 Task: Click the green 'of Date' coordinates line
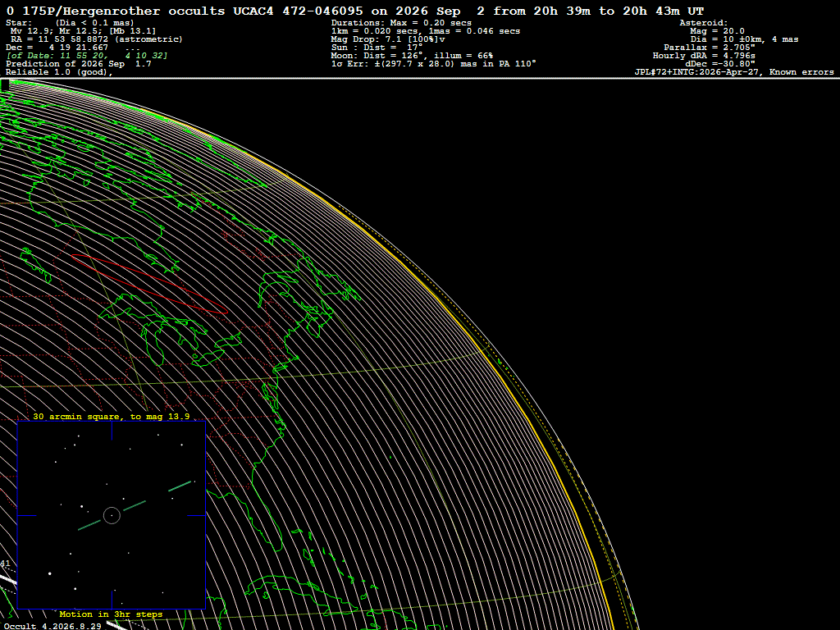(x=87, y=55)
